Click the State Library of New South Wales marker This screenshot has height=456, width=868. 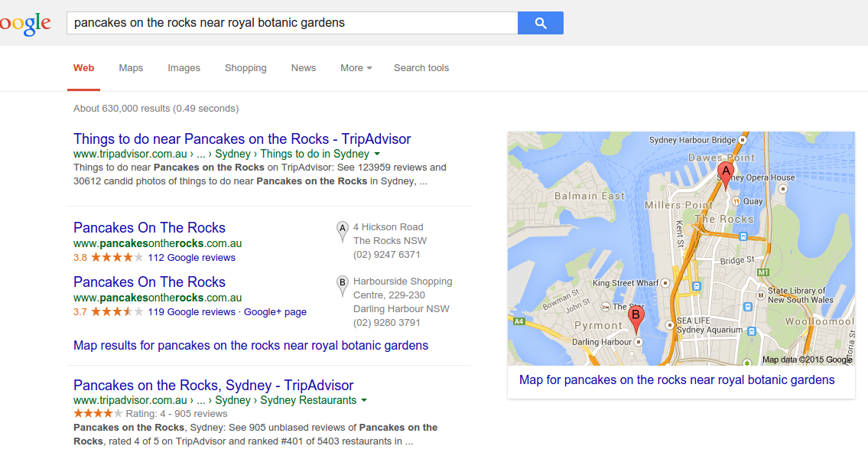761,295
